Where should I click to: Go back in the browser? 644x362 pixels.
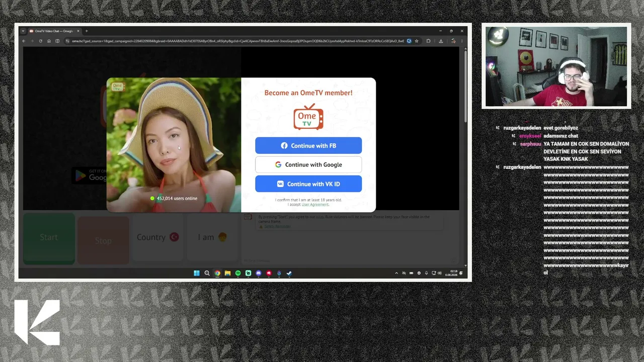[23, 41]
